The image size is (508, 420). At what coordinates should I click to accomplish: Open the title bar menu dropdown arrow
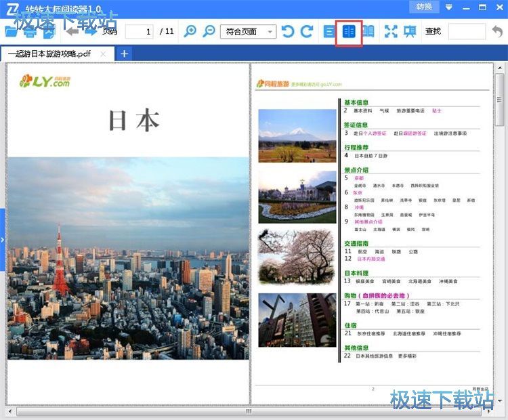point(448,7)
